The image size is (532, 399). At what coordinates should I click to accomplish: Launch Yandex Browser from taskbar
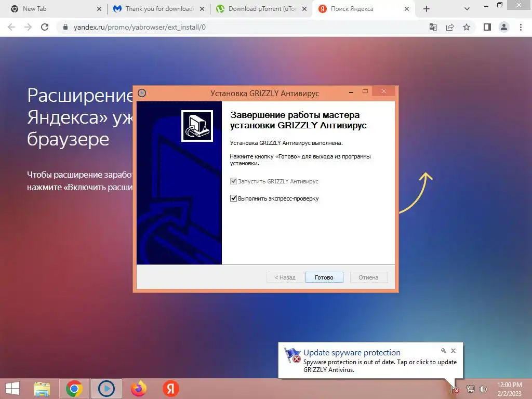click(170, 389)
